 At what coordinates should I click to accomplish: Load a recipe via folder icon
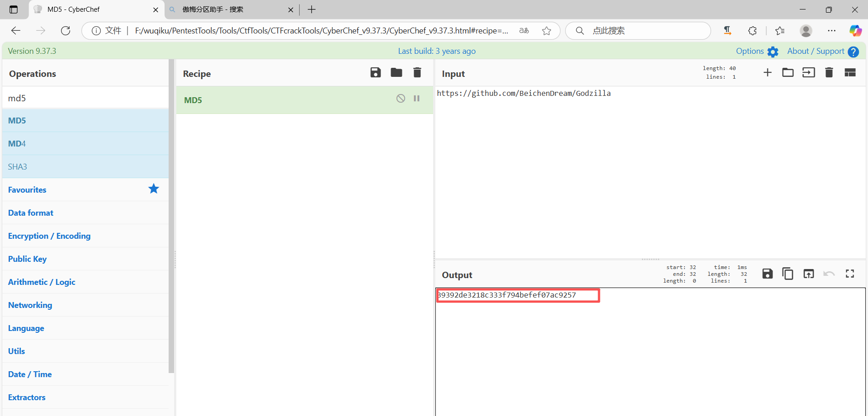396,73
